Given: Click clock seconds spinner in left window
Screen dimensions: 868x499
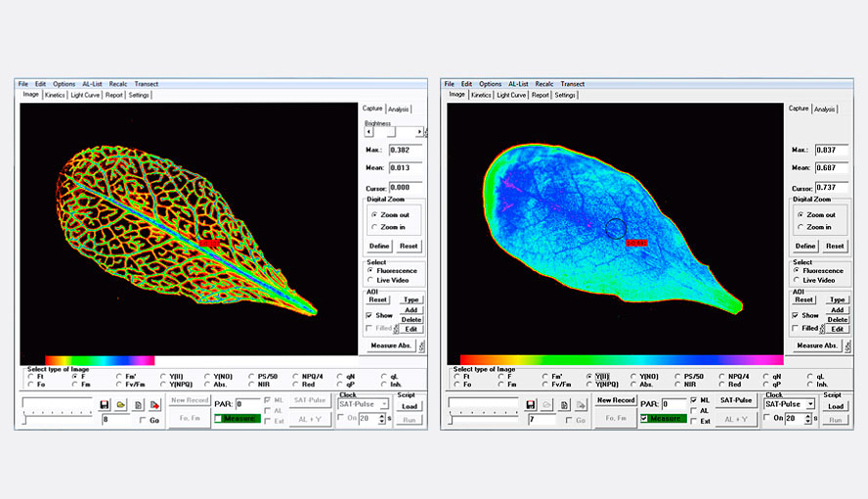Looking at the screenshot, I should point(381,419).
